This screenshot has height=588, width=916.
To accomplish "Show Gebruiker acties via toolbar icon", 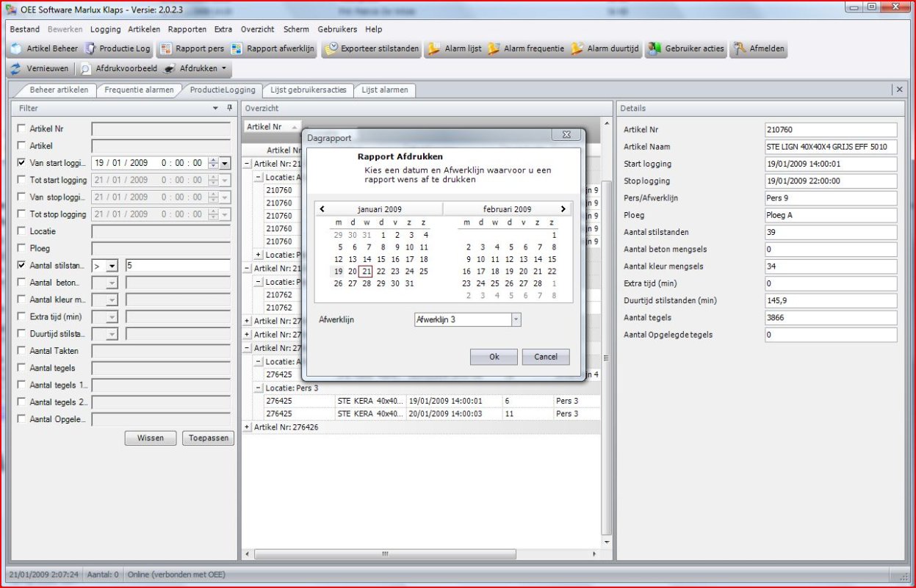I will pos(654,49).
